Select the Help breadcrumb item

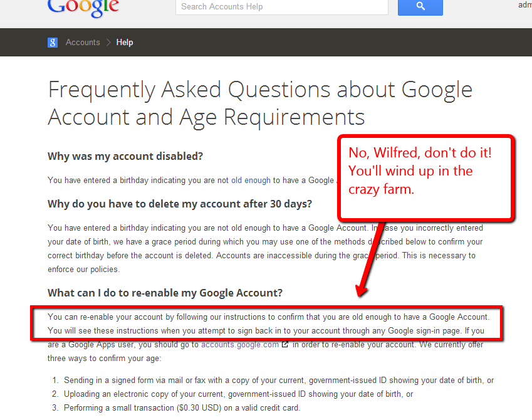pyautogui.click(x=125, y=43)
